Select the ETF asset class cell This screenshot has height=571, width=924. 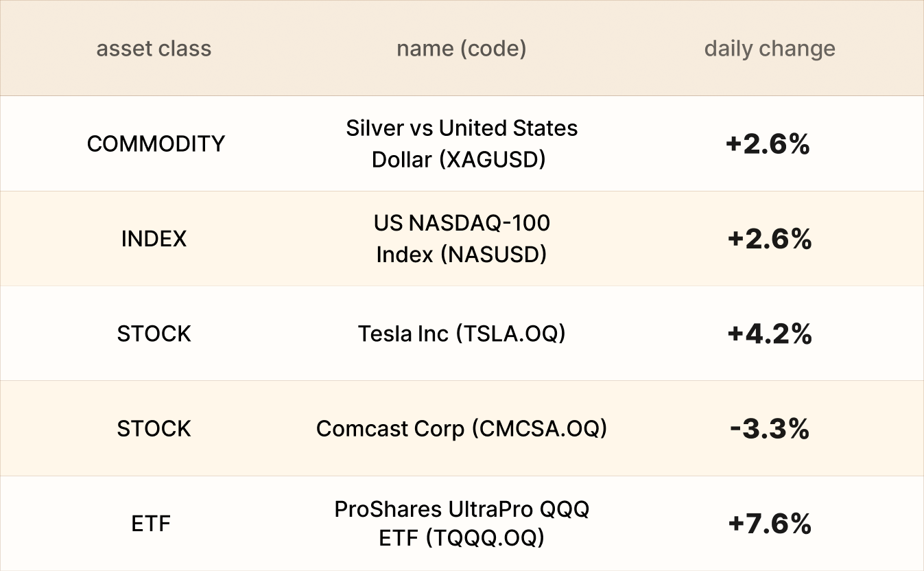coord(151,524)
